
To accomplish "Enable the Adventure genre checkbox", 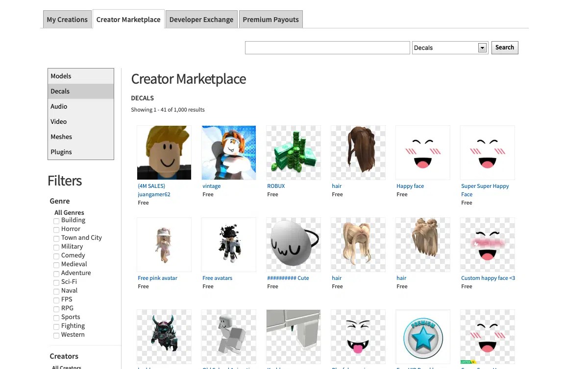I will [x=56, y=274].
